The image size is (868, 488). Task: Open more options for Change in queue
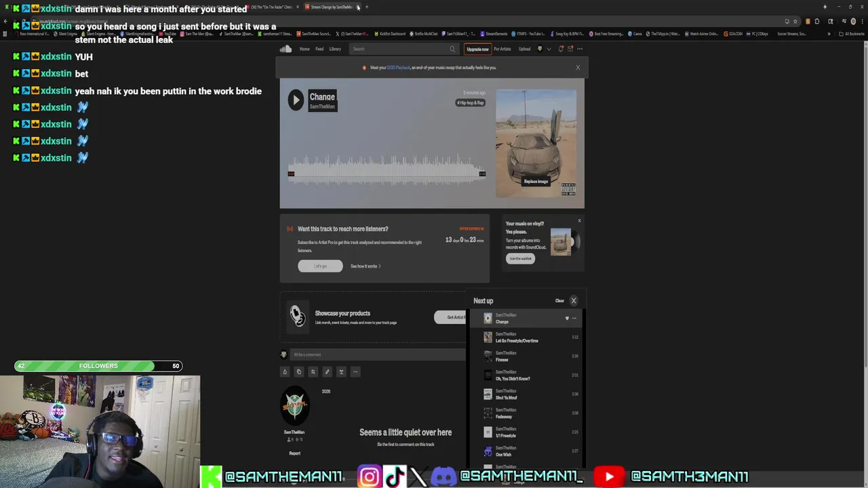pyautogui.click(x=574, y=318)
